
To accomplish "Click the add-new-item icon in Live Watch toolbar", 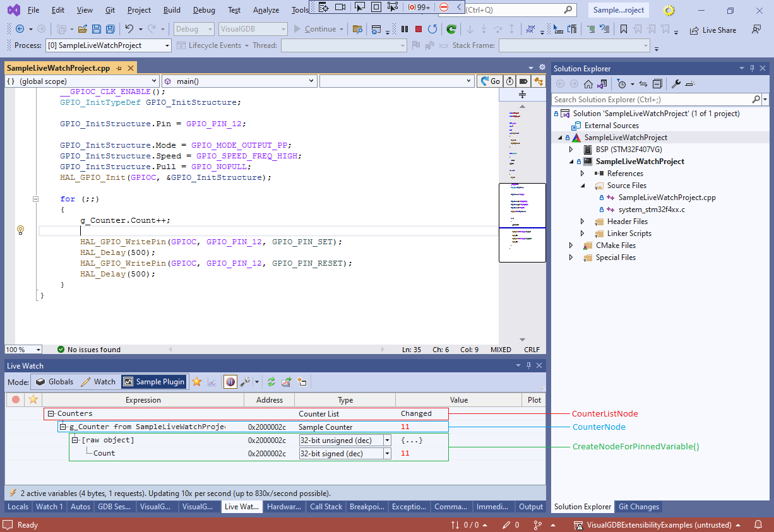I will [302, 382].
